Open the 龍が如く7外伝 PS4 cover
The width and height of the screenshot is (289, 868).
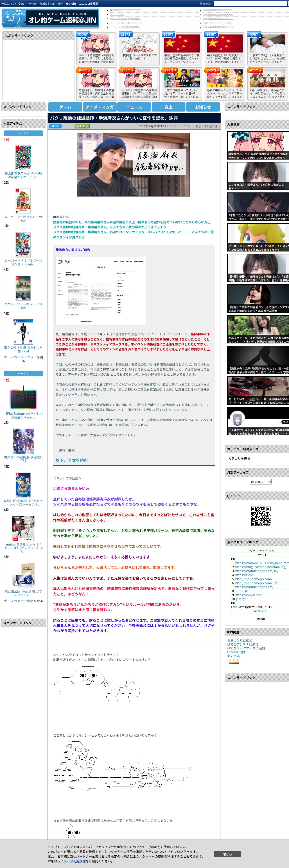[x=23, y=331]
